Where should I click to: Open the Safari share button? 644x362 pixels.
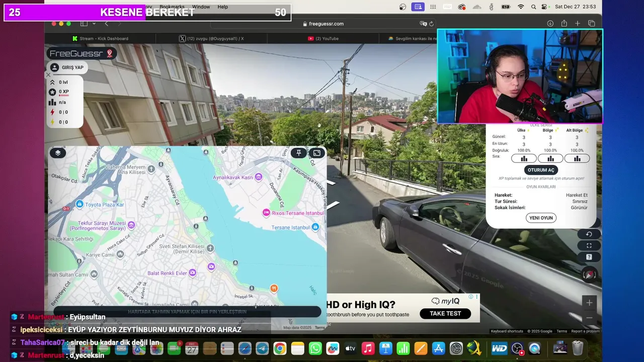pyautogui.click(x=564, y=24)
